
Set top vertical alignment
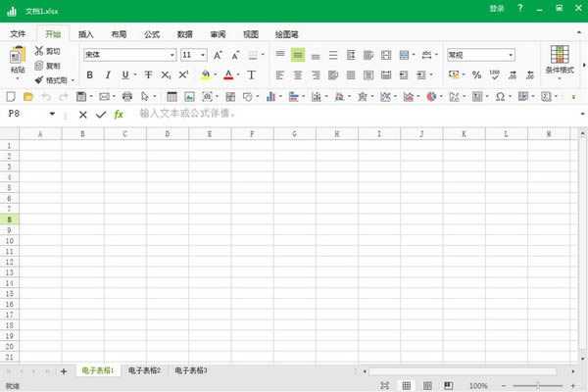pyautogui.click(x=280, y=55)
